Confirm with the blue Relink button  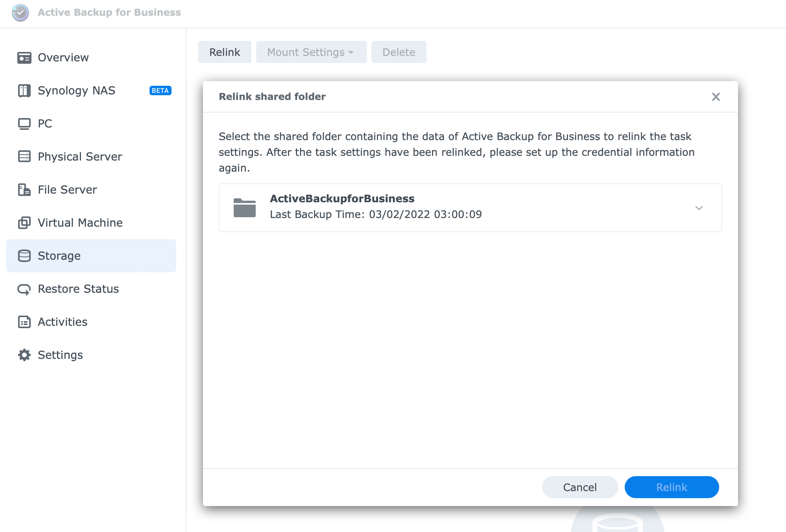click(x=672, y=487)
